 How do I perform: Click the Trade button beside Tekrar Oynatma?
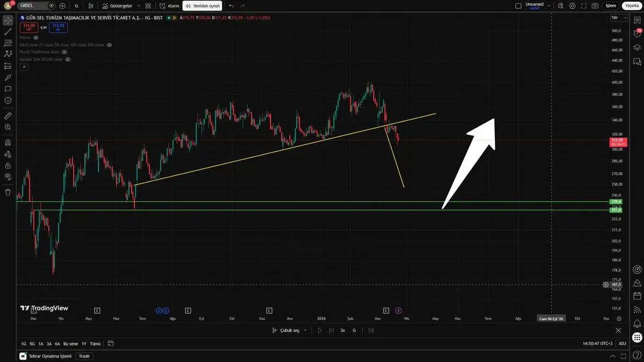(x=84, y=356)
